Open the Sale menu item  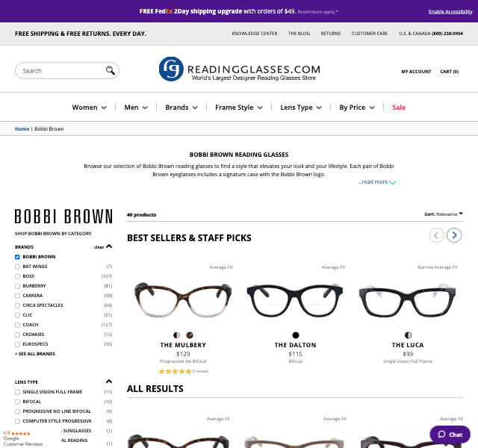point(399,108)
